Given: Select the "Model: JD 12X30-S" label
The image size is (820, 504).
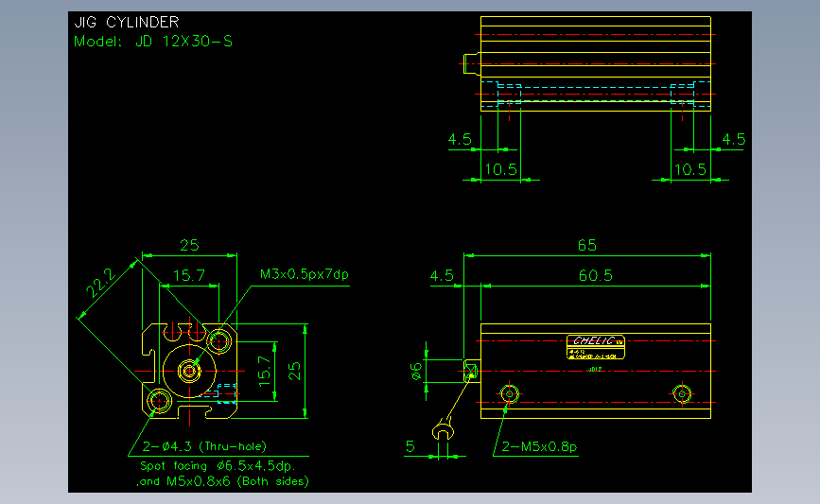Looking at the screenshot, I should point(152,42).
